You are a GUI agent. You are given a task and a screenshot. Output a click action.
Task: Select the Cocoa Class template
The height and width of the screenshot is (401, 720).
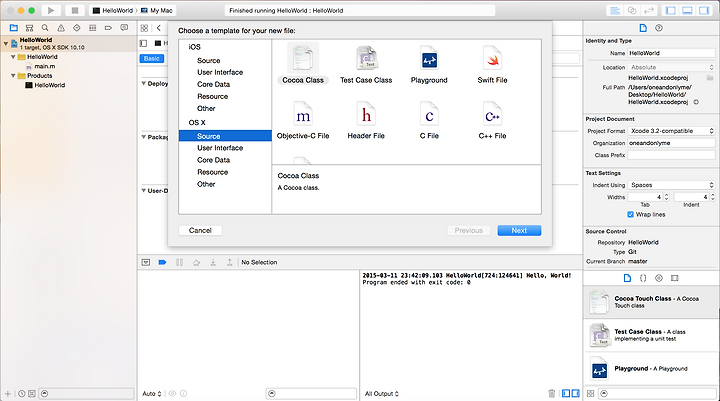tap(303, 64)
